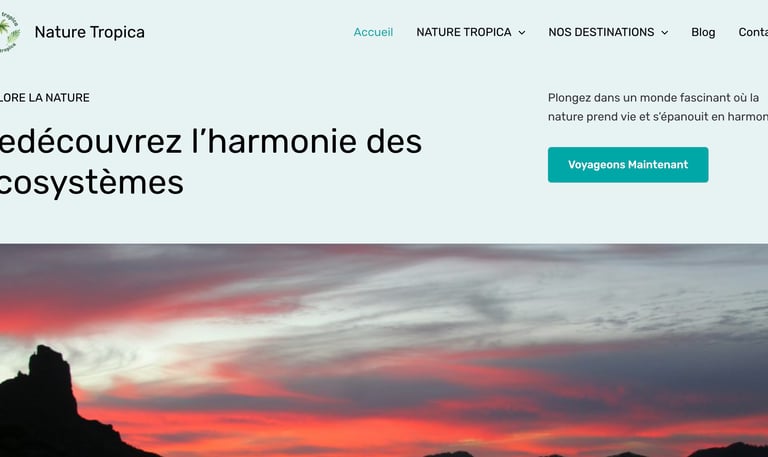Click the 'cosystèmes' headline line
This screenshot has height=457, width=768.
pos(92,183)
